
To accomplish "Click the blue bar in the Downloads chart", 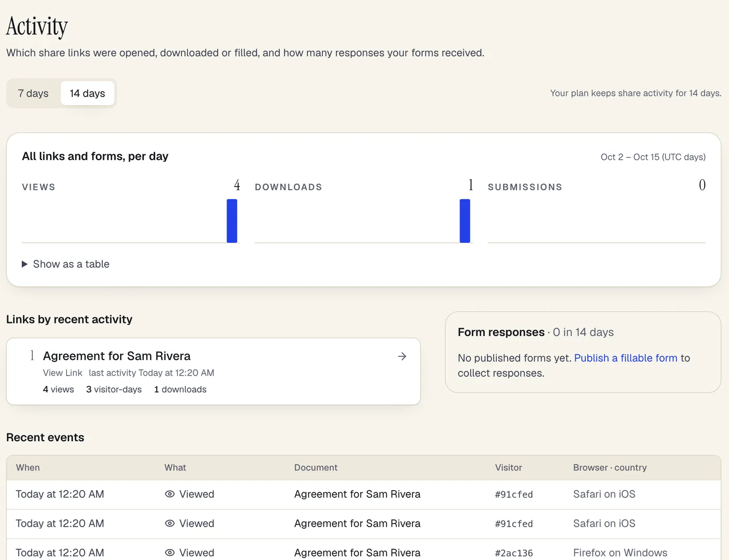I will (465, 221).
